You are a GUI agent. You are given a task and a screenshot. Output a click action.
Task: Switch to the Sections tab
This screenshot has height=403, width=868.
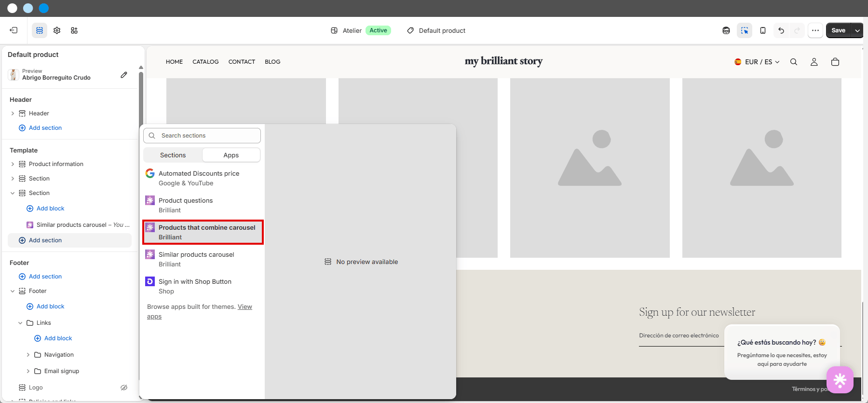pos(173,155)
